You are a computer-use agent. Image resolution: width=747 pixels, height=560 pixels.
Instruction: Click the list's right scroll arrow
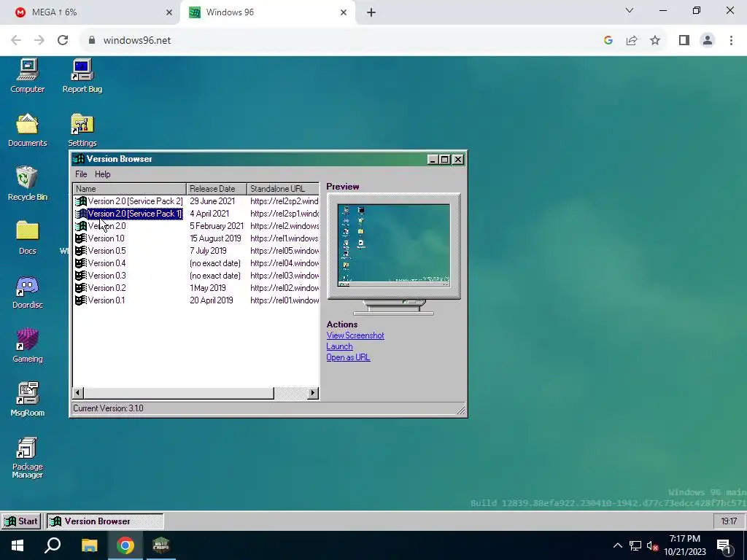[313, 393]
